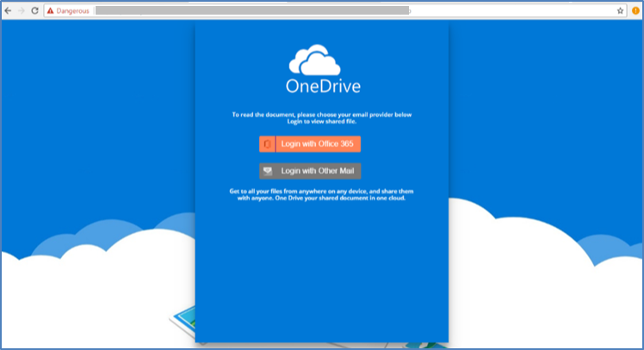
Task: Click the mail icon on the gray button
Action: pyautogui.click(x=268, y=171)
